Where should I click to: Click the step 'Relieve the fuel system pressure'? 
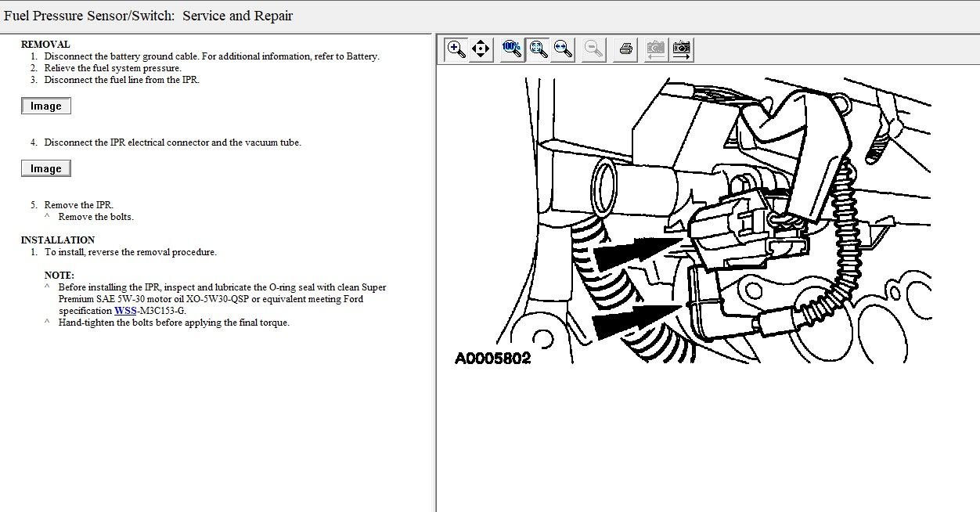(113, 68)
